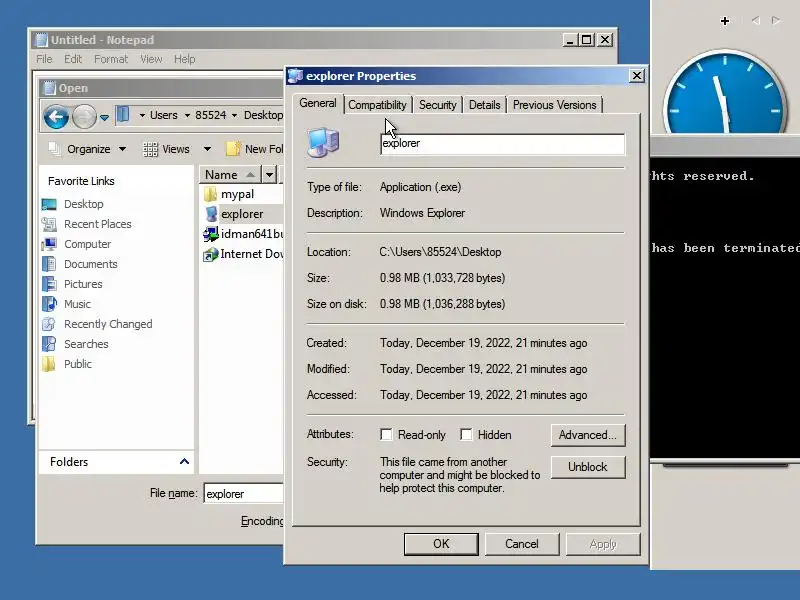Click the New Folder icon
The height and width of the screenshot is (600, 800).
(233, 149)
